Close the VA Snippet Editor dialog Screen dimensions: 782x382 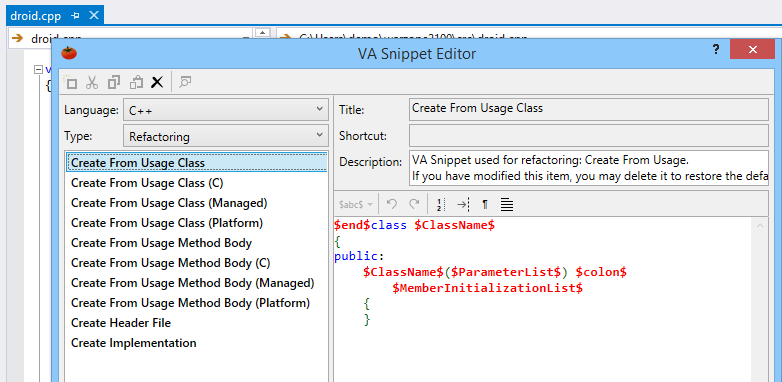click(x=753, y=49)
